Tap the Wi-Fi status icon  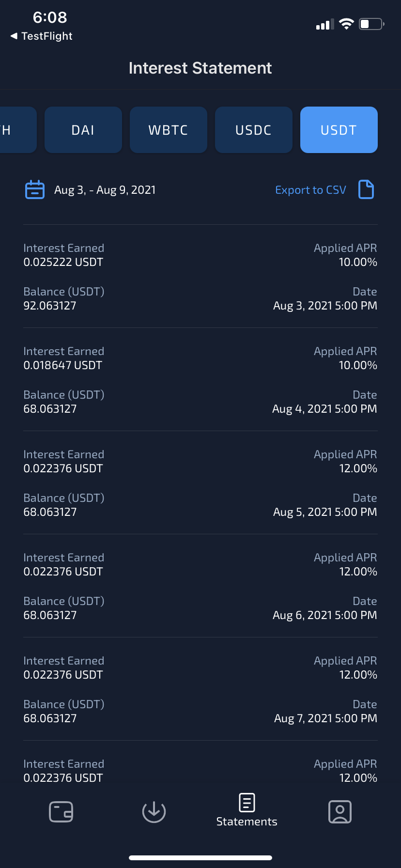pos(346,24)
